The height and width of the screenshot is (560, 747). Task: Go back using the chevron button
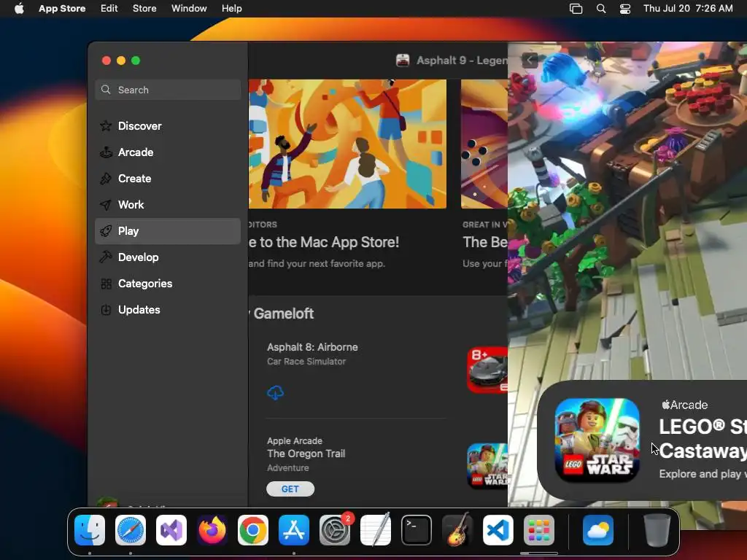pos(530,61)
